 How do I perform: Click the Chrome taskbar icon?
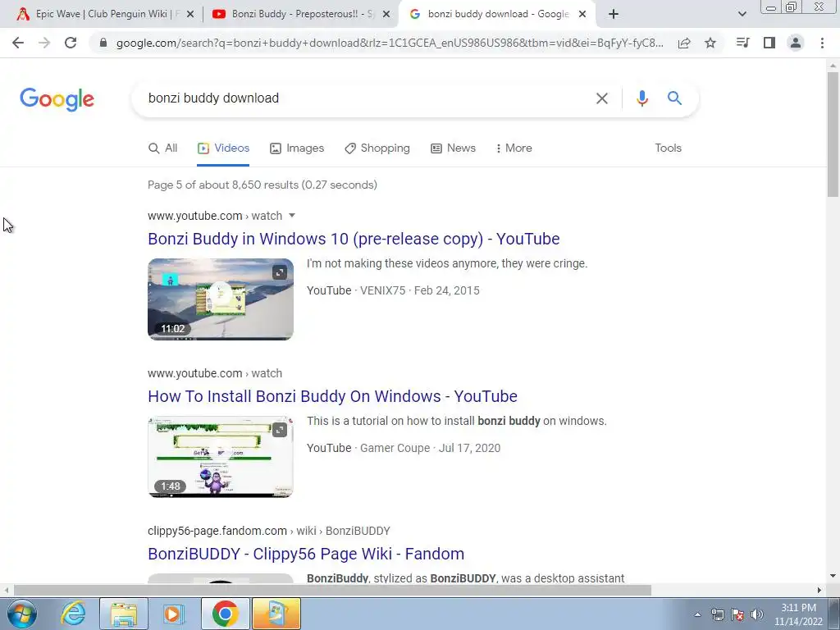pyautogui.click(x=225, y=614)
